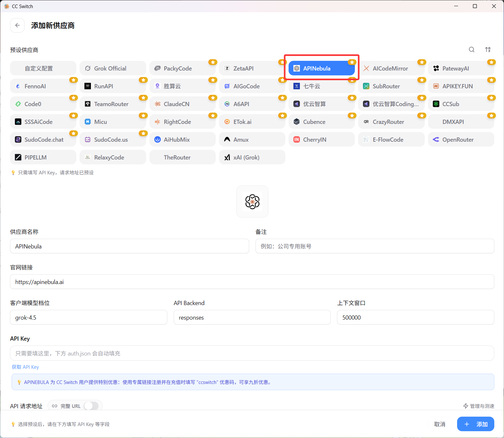Toggle the 完整 URL switch
Viewport: 504px width, 438px height.
tap(91, 406)
